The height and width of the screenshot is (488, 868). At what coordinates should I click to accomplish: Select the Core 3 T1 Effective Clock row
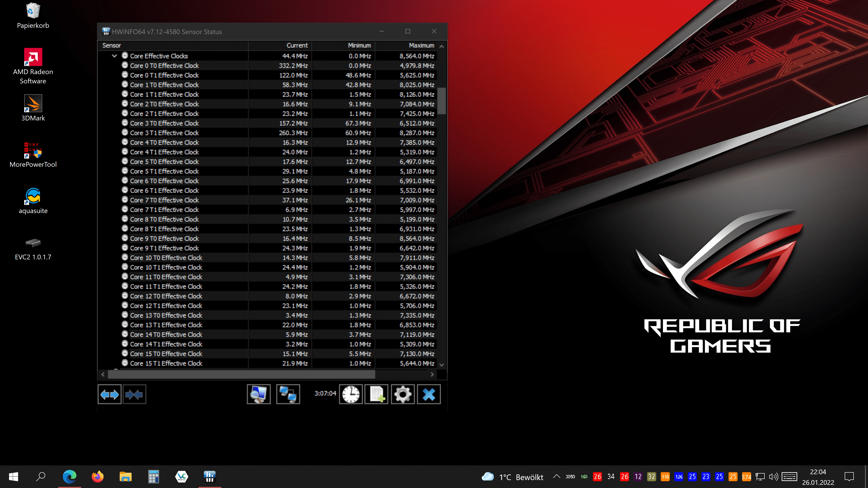(164, 133)
